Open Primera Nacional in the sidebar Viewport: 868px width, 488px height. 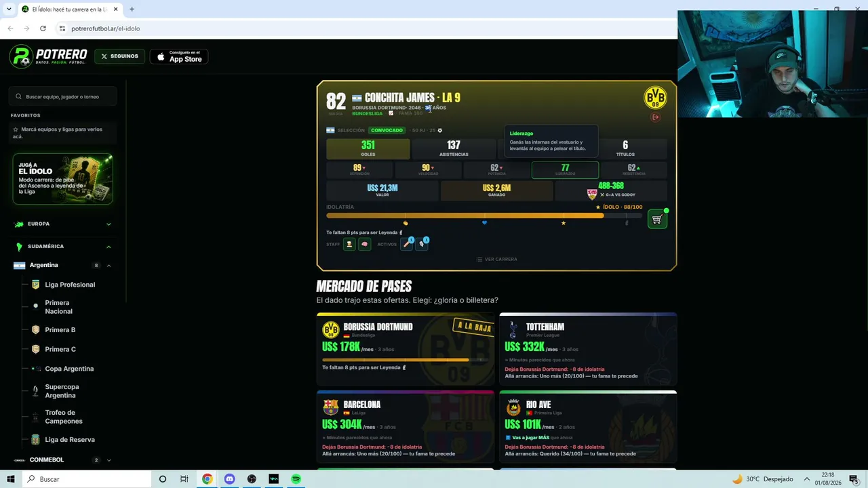(58, 307)
